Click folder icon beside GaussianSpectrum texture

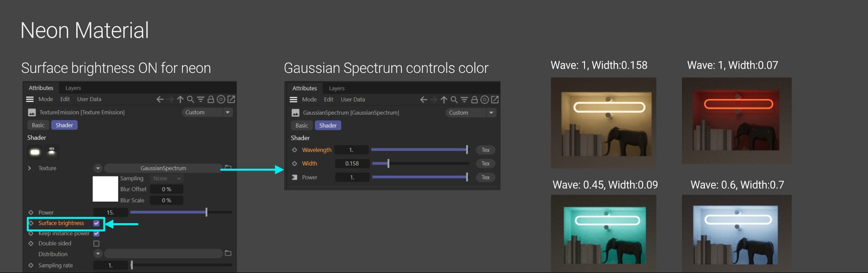click(228, 167)
